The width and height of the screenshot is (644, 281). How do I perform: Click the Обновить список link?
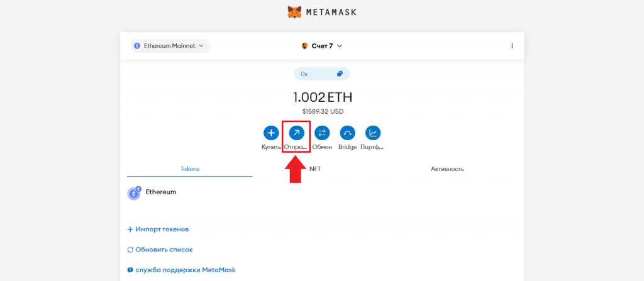[x=160, y=250]
